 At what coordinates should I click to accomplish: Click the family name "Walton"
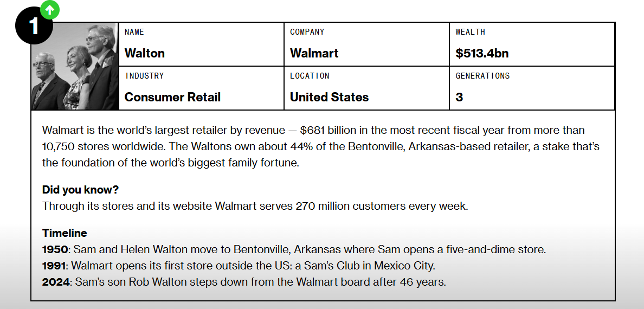[145, 53]
